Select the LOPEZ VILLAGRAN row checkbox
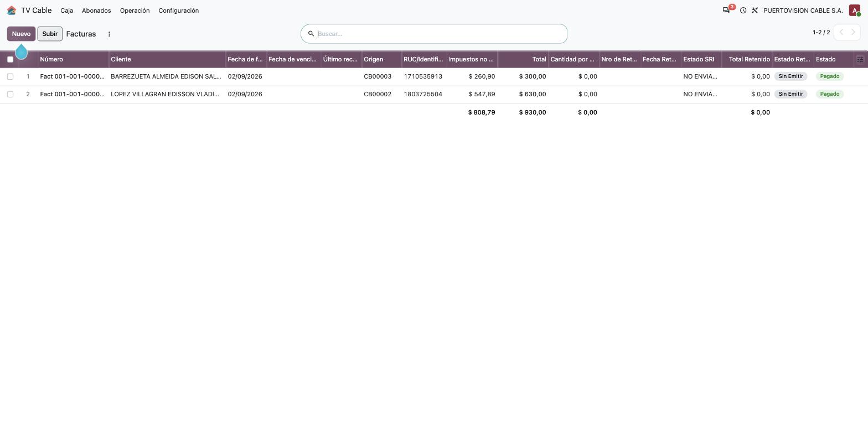 pyautogui.click(x=10, y=94)
